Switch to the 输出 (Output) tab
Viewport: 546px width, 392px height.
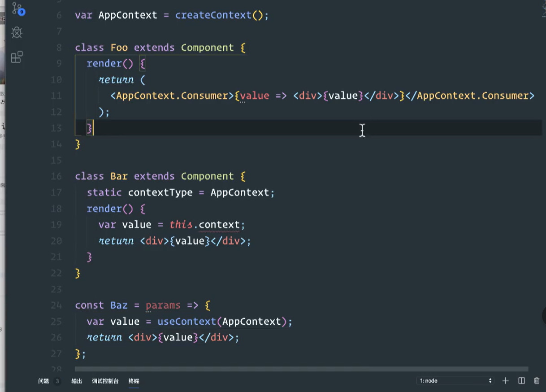pyautogui.click(x=77, y=381)
